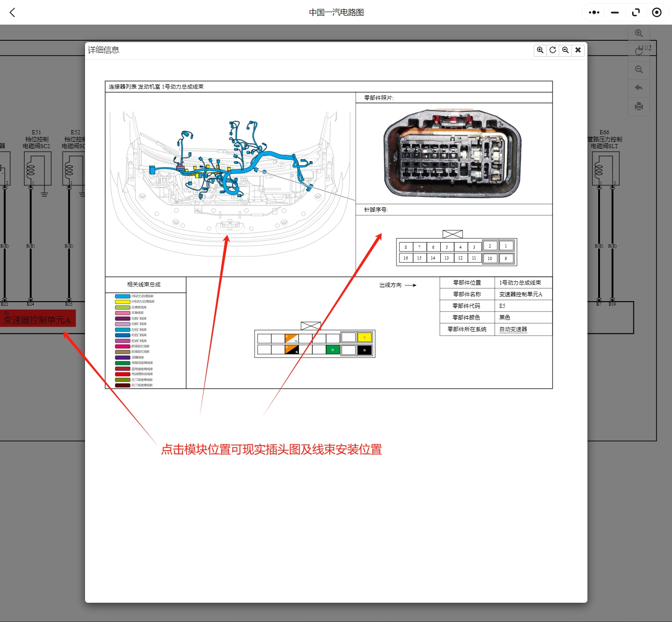Click the sidebar rotate/refresh tool

639,51
